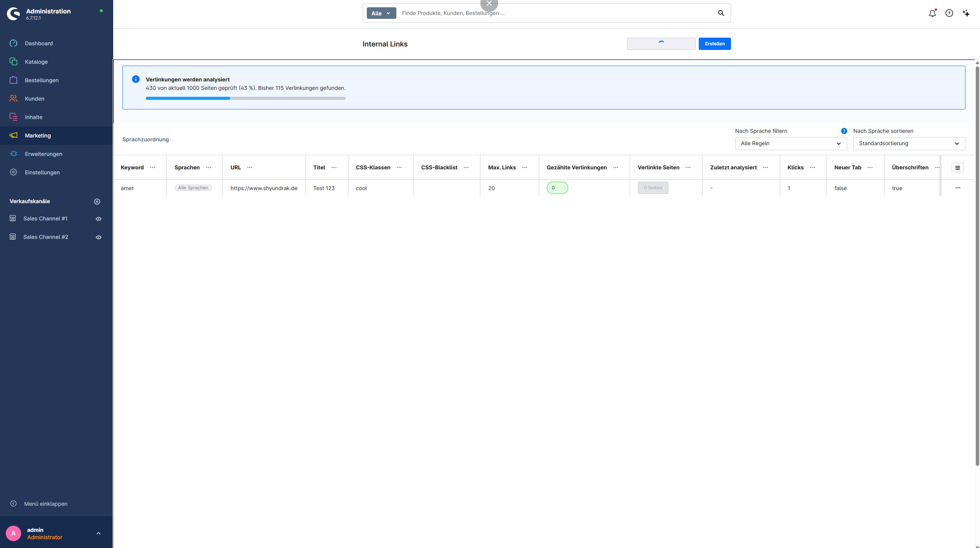Image resolution: width=980 pixels, height=548 pixels.
Task: Open the Standardsortierung sort dropdown
Action: click(x=909, y=143)
